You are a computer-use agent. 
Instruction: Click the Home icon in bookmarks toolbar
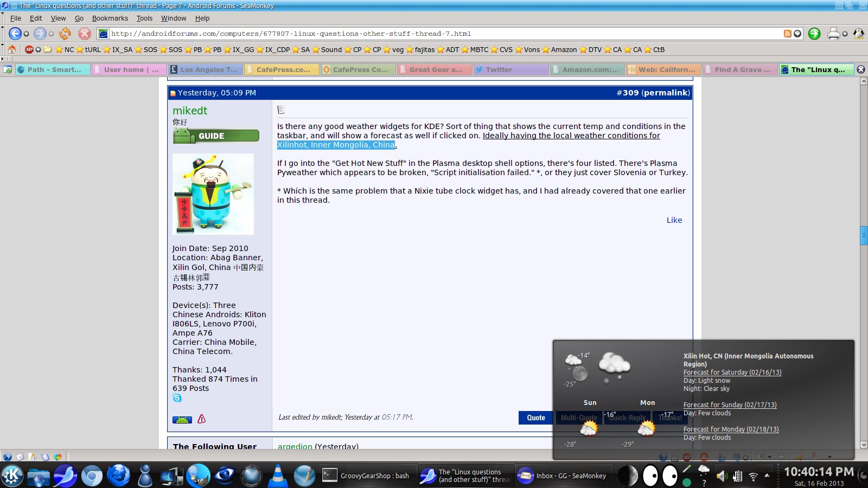12,49
